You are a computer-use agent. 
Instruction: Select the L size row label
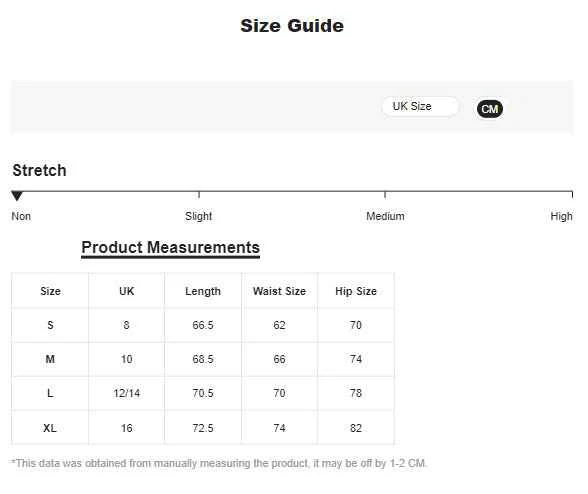[50, 393]
